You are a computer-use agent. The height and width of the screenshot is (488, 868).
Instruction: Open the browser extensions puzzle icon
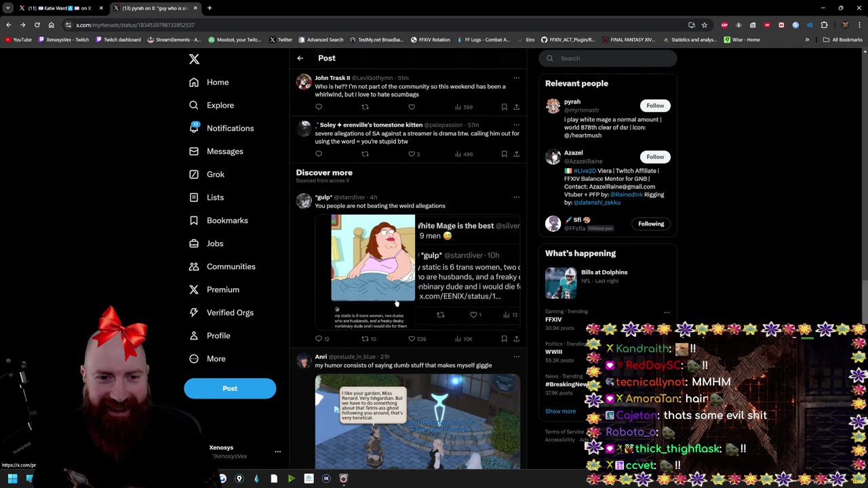tap(824, 25)
